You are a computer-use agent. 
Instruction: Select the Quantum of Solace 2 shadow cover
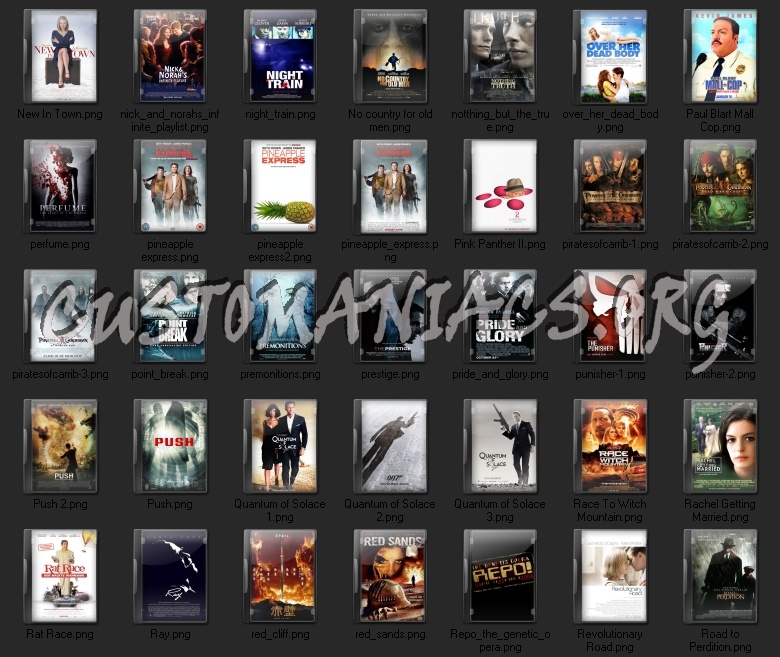point(390,446)
